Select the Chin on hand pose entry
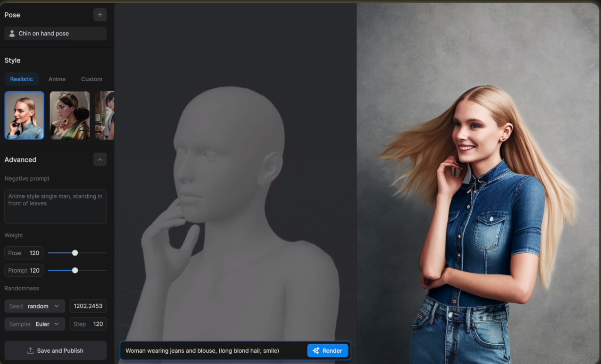The image size is (601, 364). [x=56, y=34]
